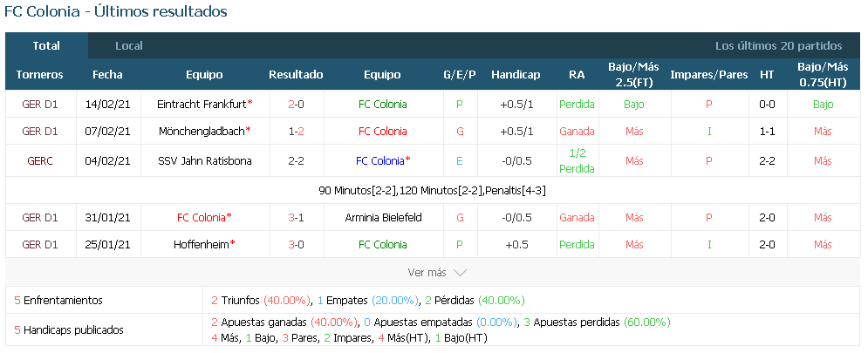This screenshot has height=353, width=868.
Task: Open Los últimos 20 partidos selector
Action: point(778,46)
